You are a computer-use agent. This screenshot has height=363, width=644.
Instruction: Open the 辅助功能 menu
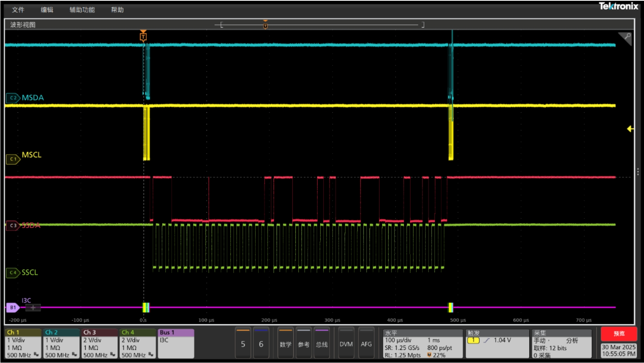(82, 10)
